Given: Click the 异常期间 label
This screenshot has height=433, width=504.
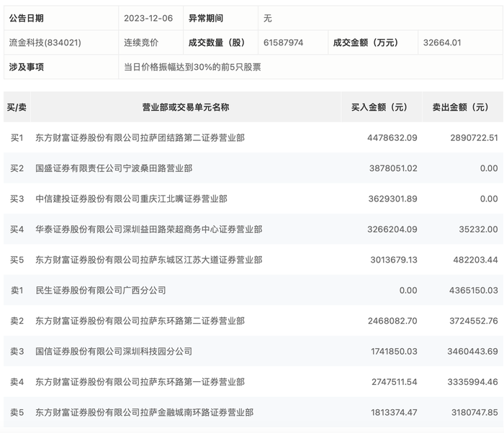Looking at the screenshot, I should click(x=206, y=18).
